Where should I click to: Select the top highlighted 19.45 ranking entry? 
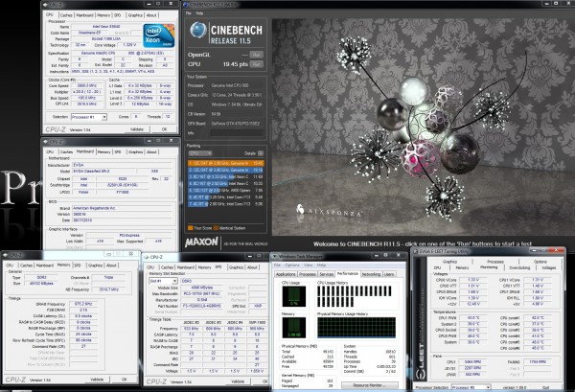tap(228, 162)
